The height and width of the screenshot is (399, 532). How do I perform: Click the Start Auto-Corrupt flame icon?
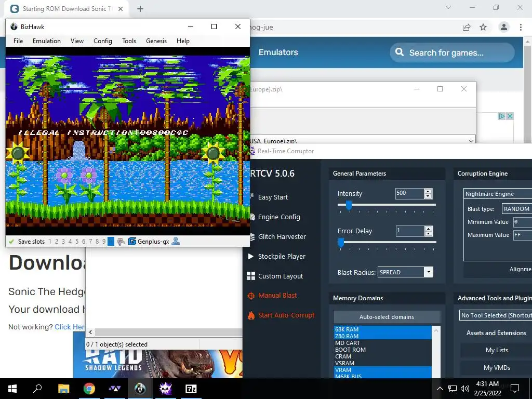[x=251, y=315]
